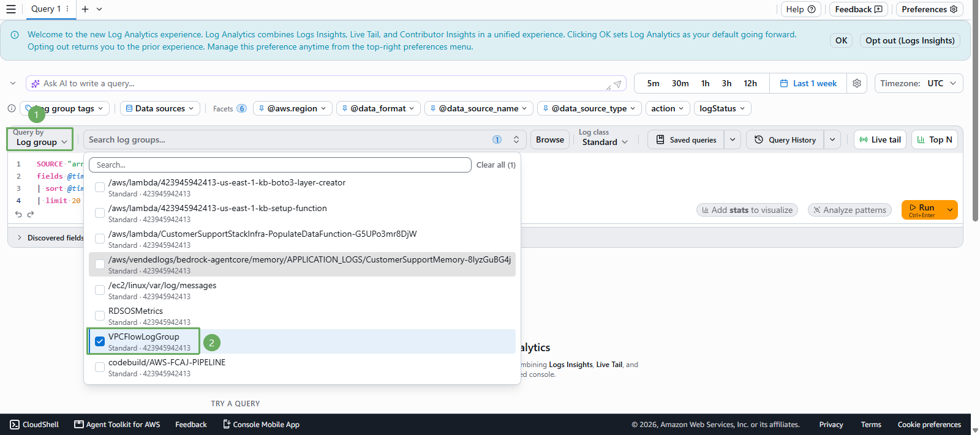The width and height of the screenshot is (980, 435).
Task: Open the Log group tags filter dropdown
Action: coord(65,108)
